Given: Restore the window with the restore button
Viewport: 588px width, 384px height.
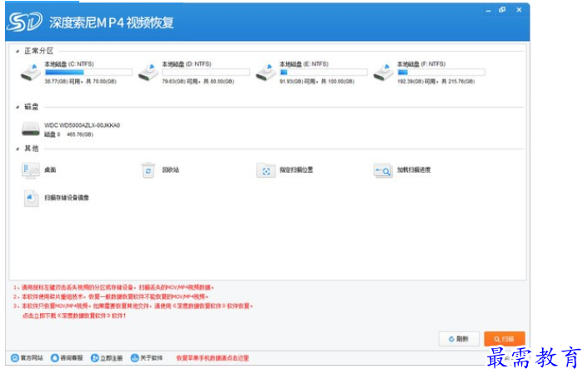Looking at the screenshot, I should [x=502, y=10].
